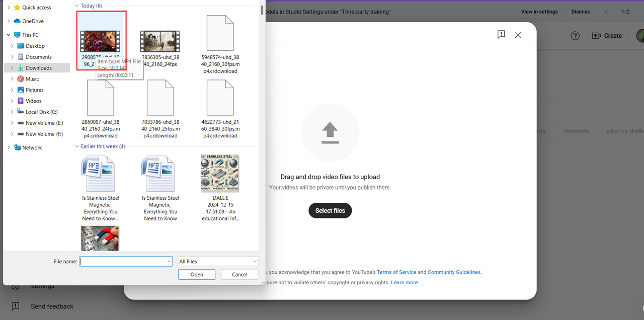Image resolution: width=644 pixels, height=320 pixels.
Task: Expand the Quick access tree node
Action: point(9,8)
